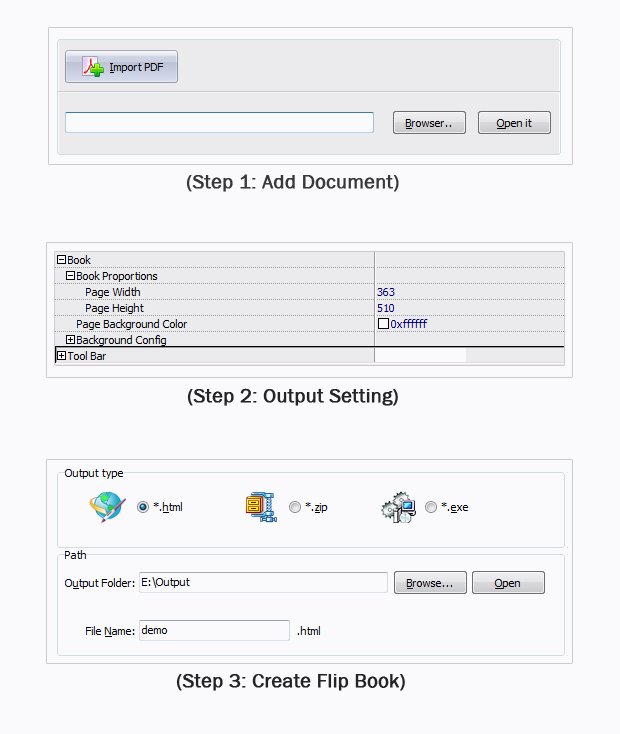Image resolution: width=620 pixels, height=734 pixels.
Task: Click the Open it button
Action: [514, 123]
